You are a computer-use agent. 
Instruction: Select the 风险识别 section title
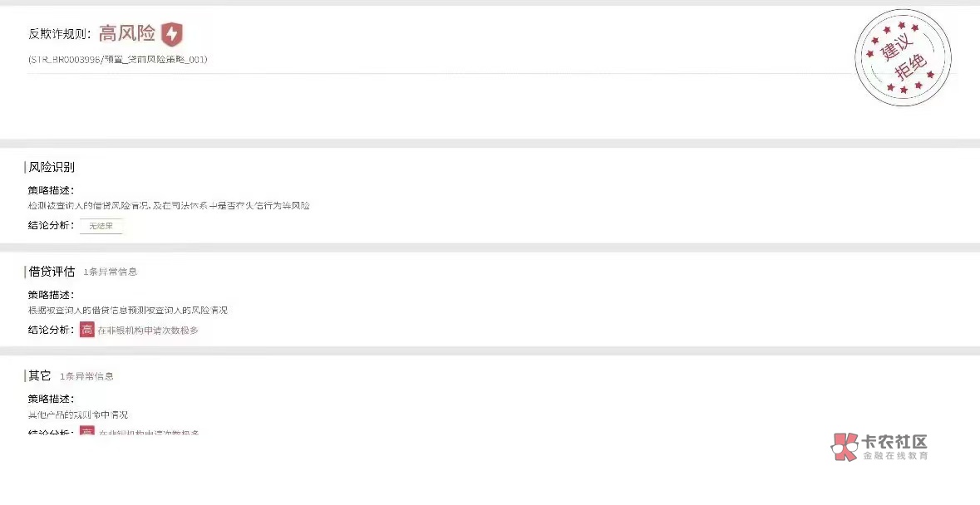point(52,167)
